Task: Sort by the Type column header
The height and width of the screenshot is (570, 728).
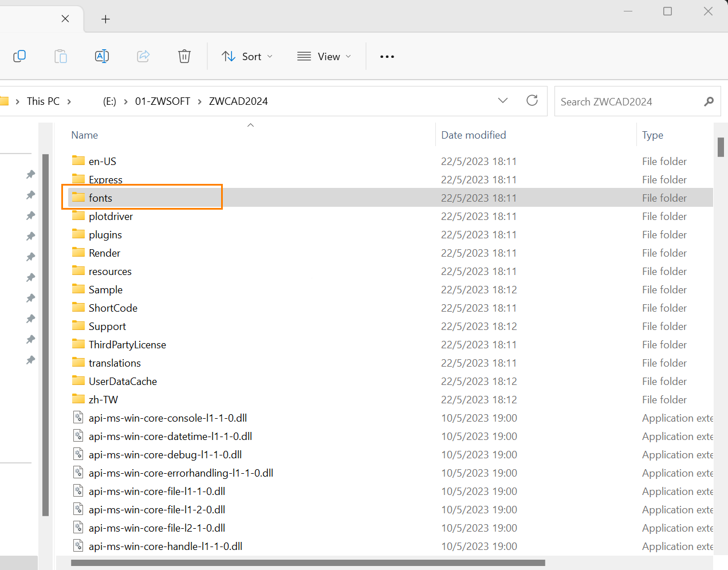Action: [652, 135]
